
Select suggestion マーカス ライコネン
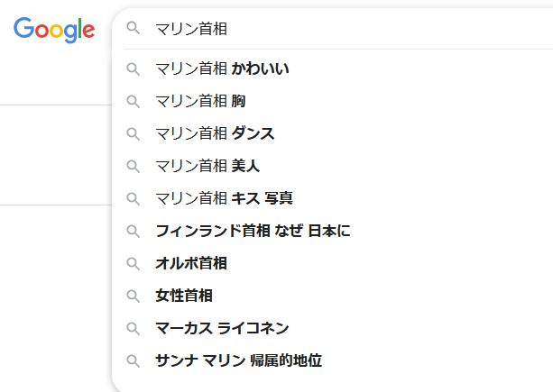click(222, 328)
